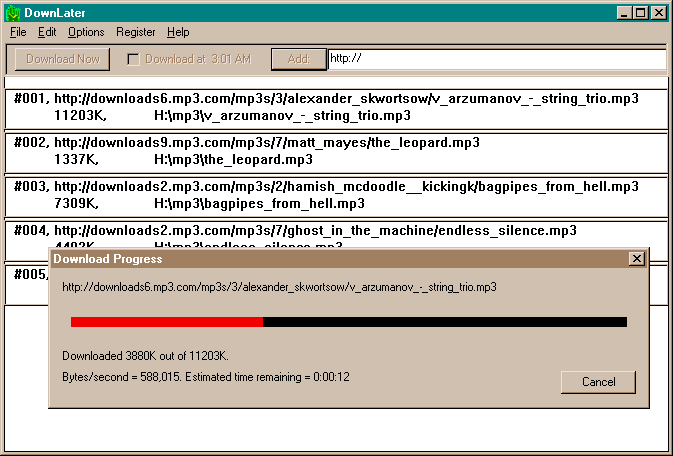Close the Download Progress dialog
673x456 pixels.
click(636, 259)
